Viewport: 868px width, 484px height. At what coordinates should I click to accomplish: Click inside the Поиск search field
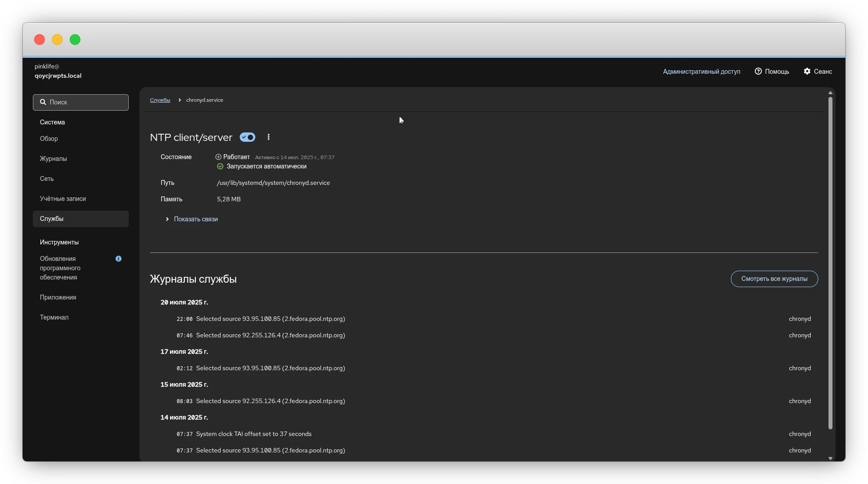80,102
